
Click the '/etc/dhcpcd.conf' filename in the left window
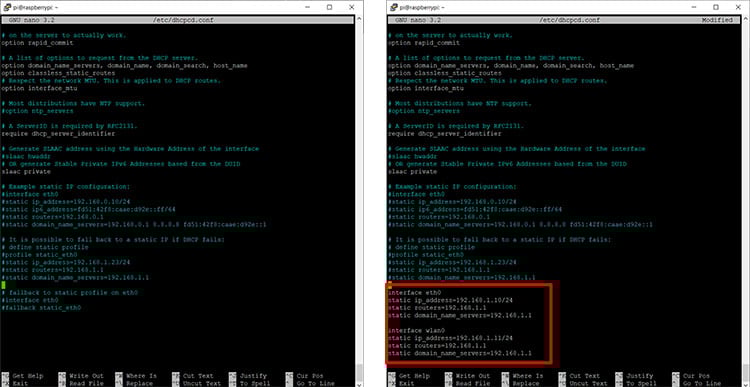coord(183,20)
